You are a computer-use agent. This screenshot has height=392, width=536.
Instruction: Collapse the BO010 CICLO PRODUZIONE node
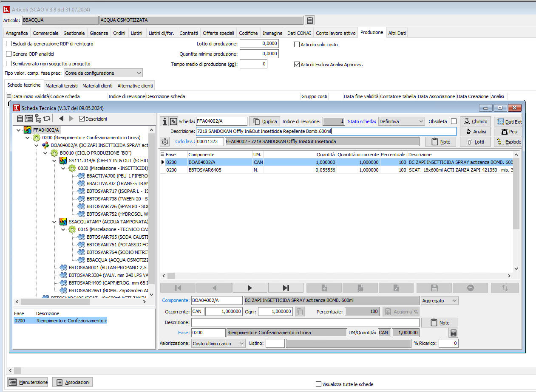45,153
